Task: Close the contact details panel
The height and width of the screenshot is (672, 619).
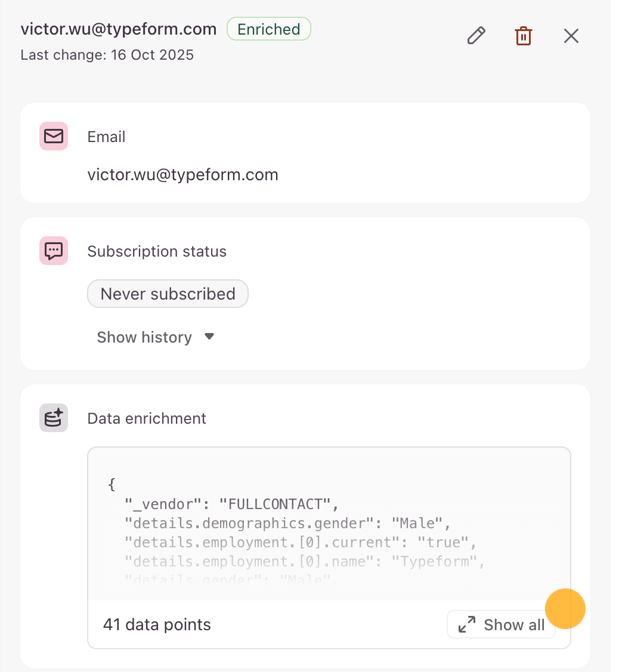Action: [x=571, y=36]
